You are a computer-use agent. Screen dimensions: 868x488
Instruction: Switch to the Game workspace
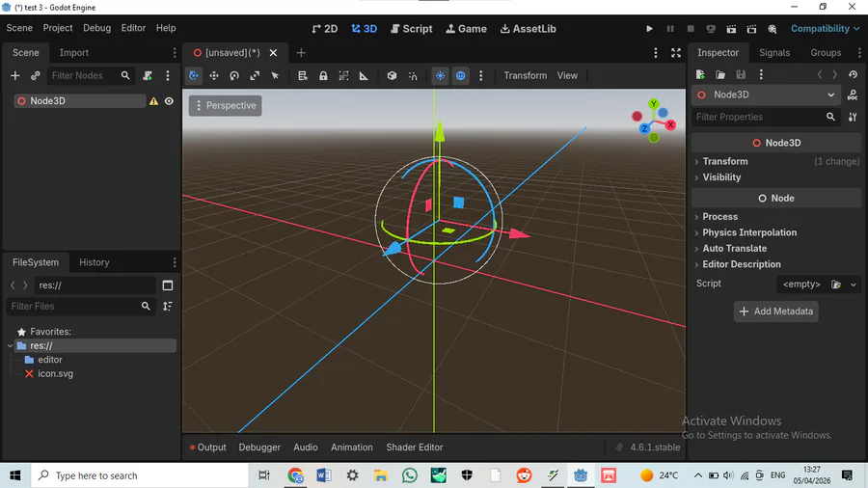click(x=467, y=29)
